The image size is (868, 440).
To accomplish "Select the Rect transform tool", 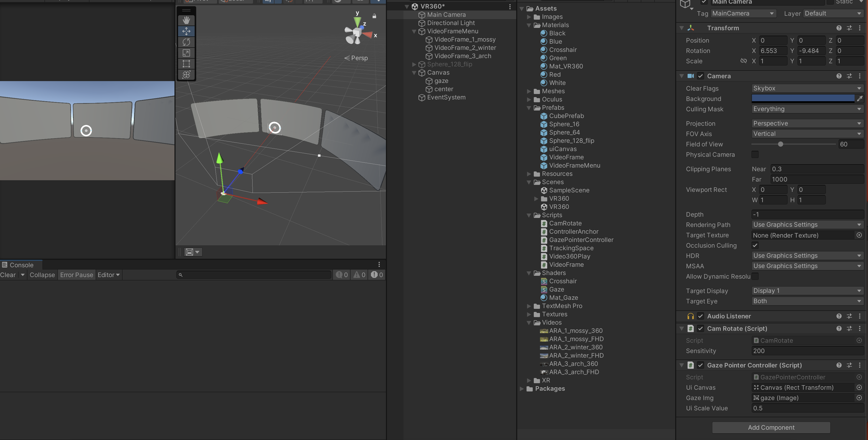I will click(186, 64).
